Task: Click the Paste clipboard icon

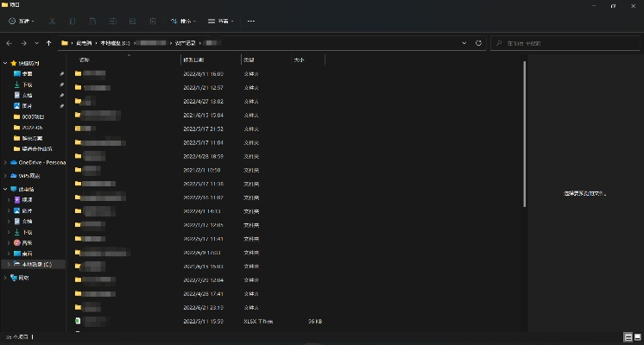Action: 93,21
